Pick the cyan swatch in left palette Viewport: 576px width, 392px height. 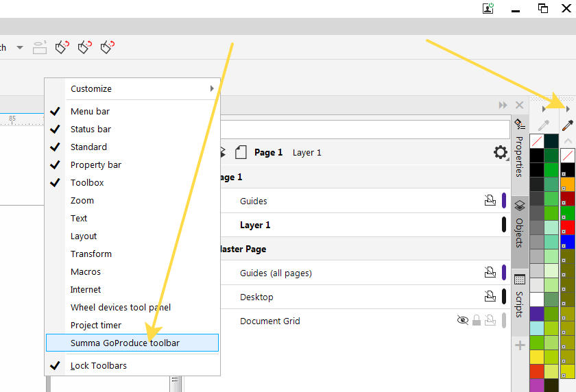tap(537, 328)
